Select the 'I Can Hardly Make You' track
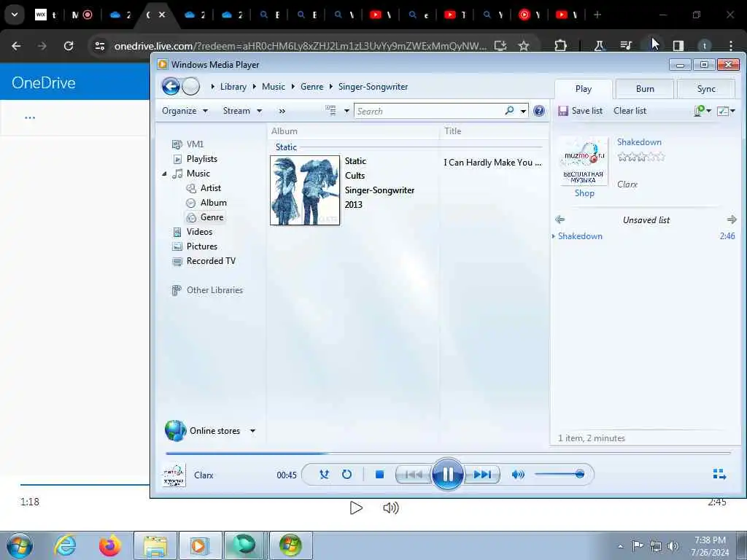Screen dimensions: 747x560 tap(492, 163)
